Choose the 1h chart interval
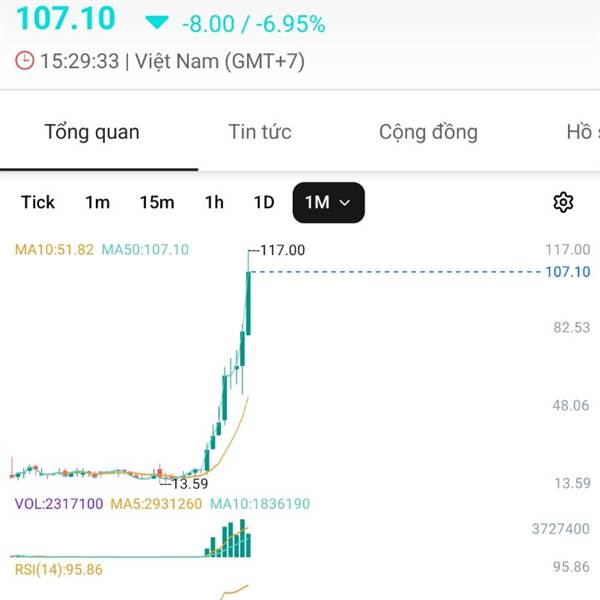This screenshot has width=600, height=600. (214, 202)
